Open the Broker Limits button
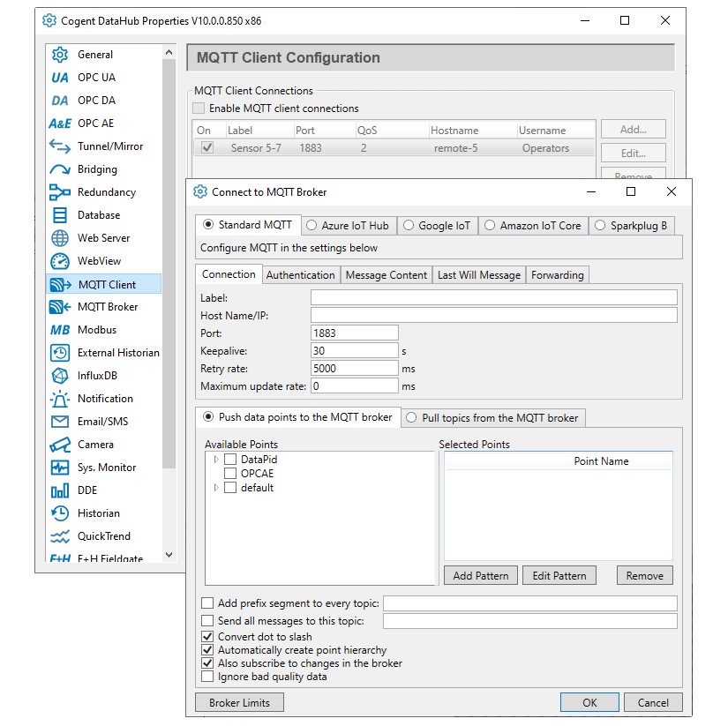The image size is (728, 726). (239, 703)
